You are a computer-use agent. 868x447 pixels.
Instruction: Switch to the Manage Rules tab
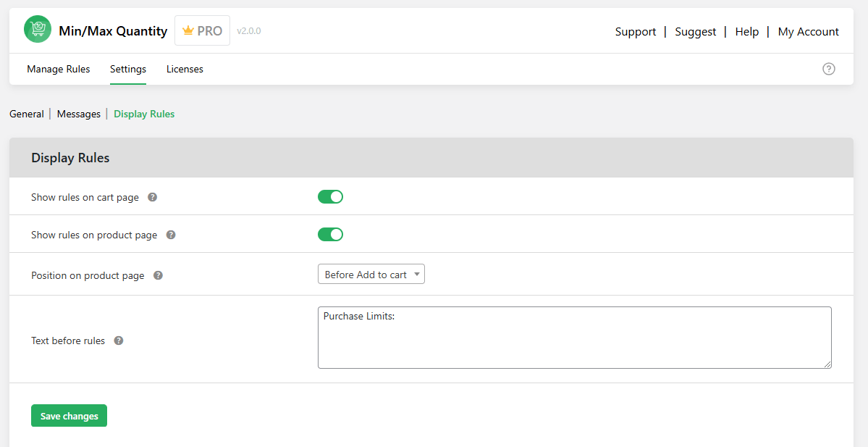[58, 69]
